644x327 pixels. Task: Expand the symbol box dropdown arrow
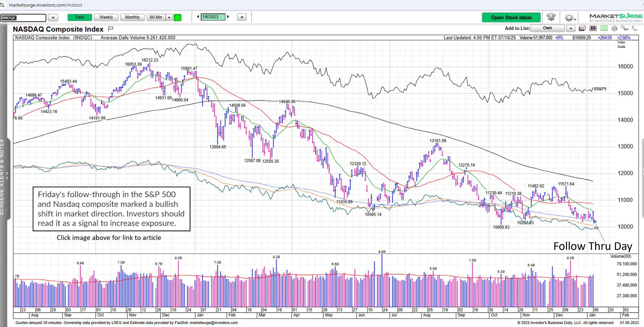click(53, 18)
